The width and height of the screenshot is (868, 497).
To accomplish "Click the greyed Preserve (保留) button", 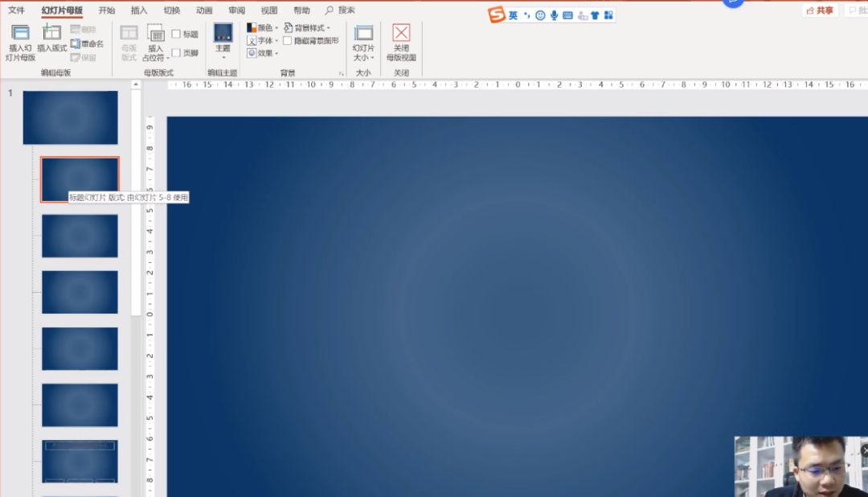I will click(x=84, y=58).
